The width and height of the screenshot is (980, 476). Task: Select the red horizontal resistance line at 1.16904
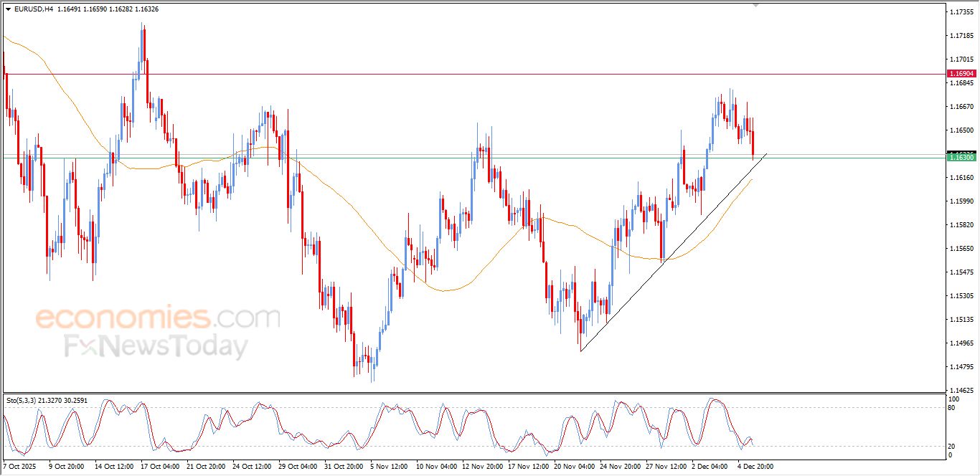(473, 74)
